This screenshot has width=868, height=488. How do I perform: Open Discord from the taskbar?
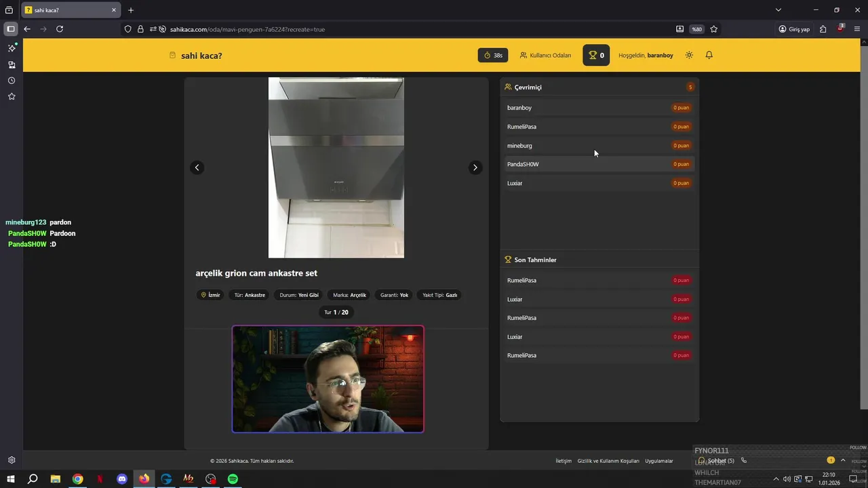[122, 479]
